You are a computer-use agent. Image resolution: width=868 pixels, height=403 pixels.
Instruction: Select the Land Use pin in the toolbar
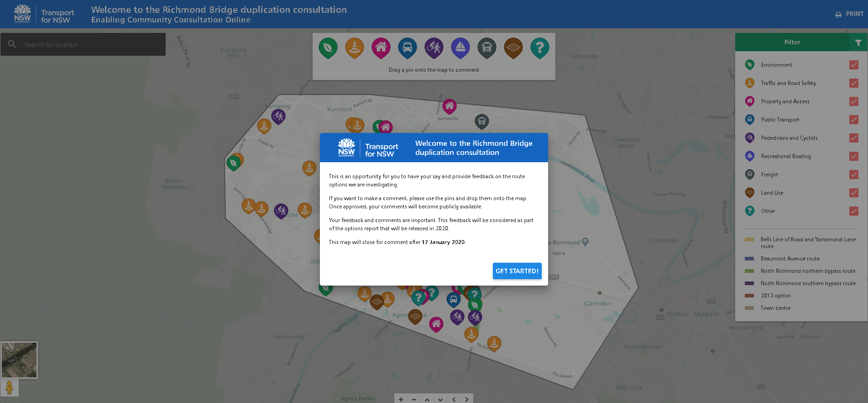point(513,48)
